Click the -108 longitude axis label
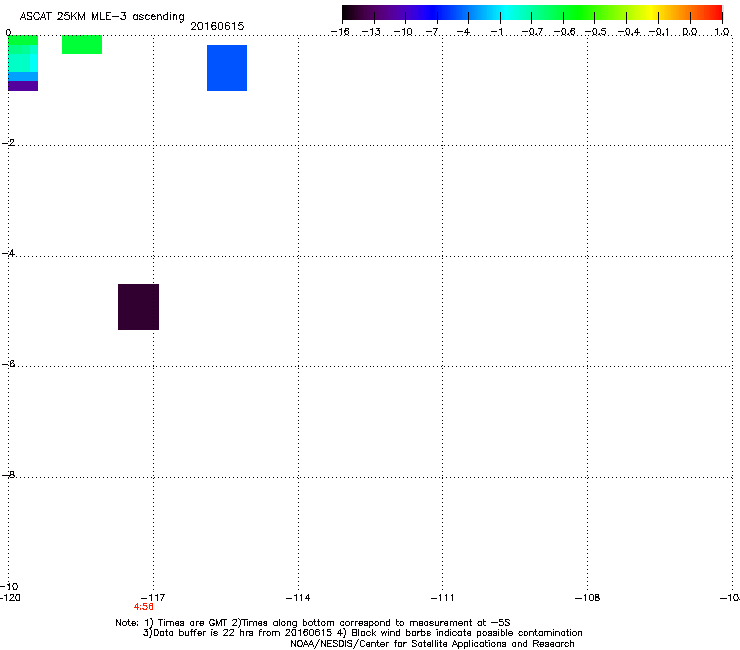 click(587, 598)
